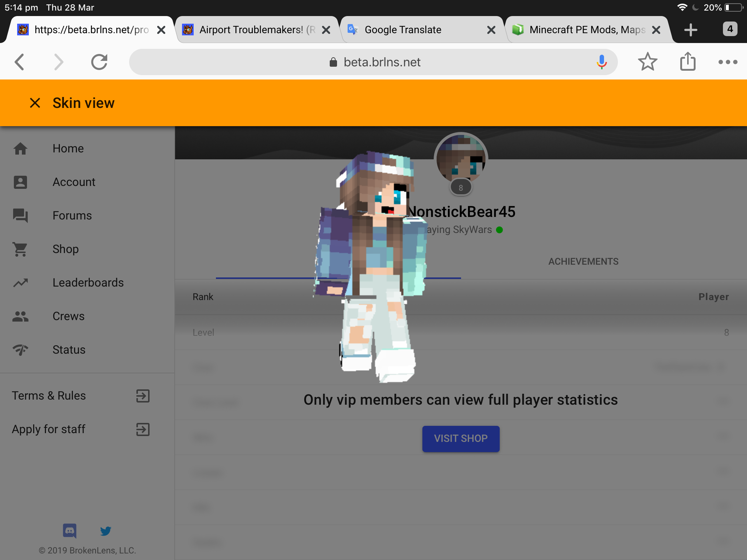Click the Crews group icon
This screenshot has height=560, width=747.
(20, 316)
